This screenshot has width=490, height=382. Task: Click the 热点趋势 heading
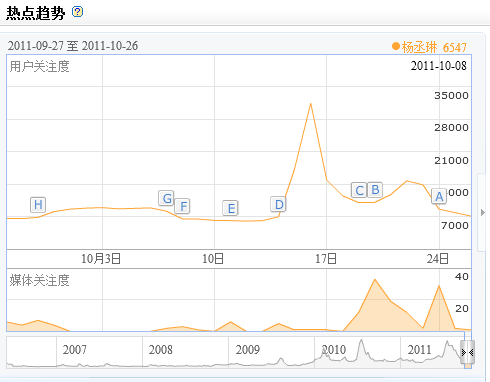[35, 13]
